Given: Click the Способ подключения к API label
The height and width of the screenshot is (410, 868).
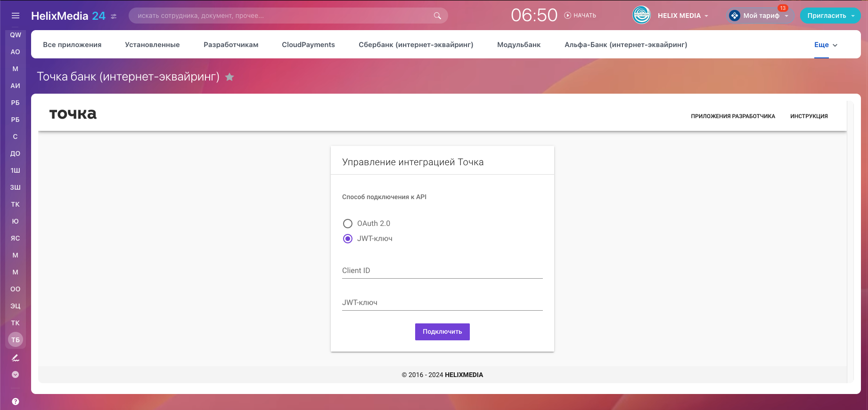Looking at the screenshot, I should click(384, 197).
